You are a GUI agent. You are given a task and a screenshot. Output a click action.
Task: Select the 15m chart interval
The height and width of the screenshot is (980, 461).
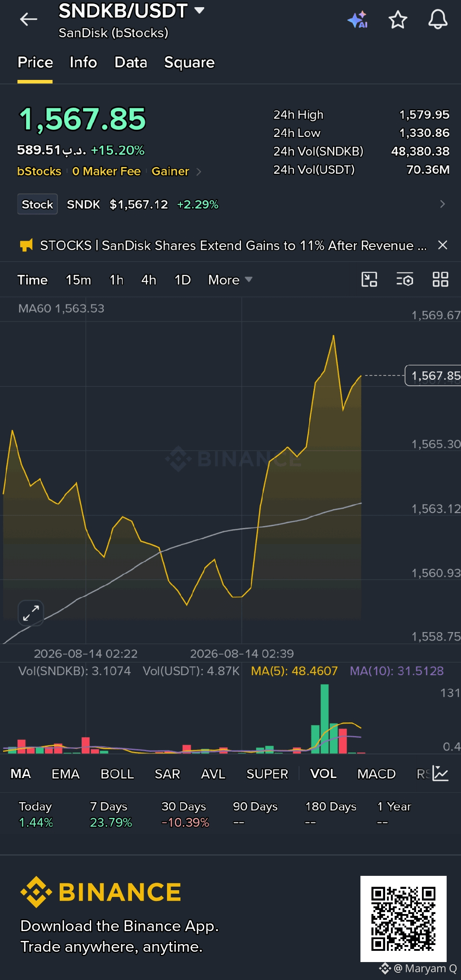click(x=78, y=280)
